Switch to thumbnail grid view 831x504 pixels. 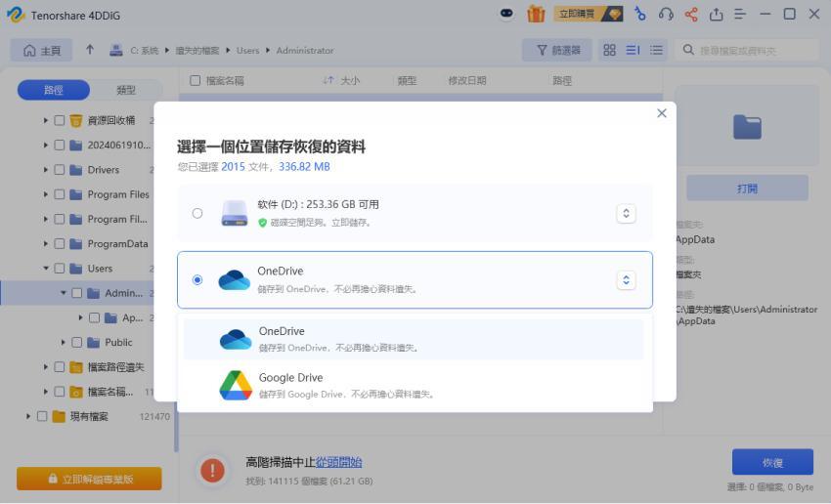pos(609,50)
